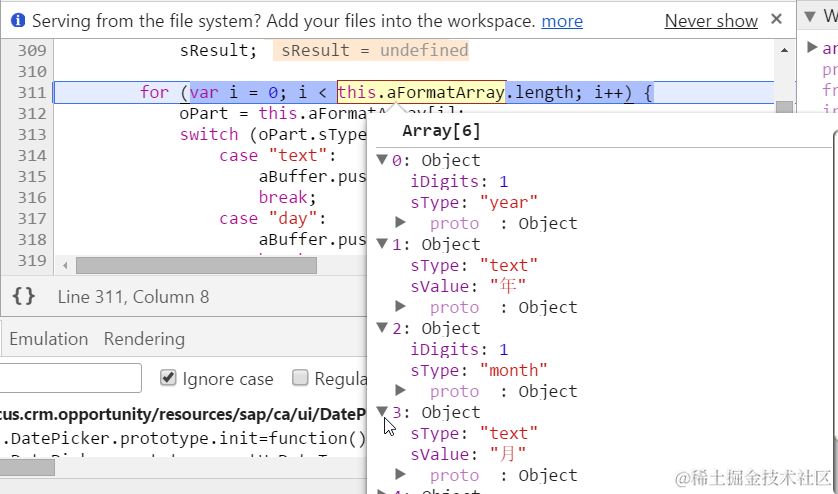838x494 pixels.
Task: Toggle the Regular expression checkbox
Action: click(300, 378)
